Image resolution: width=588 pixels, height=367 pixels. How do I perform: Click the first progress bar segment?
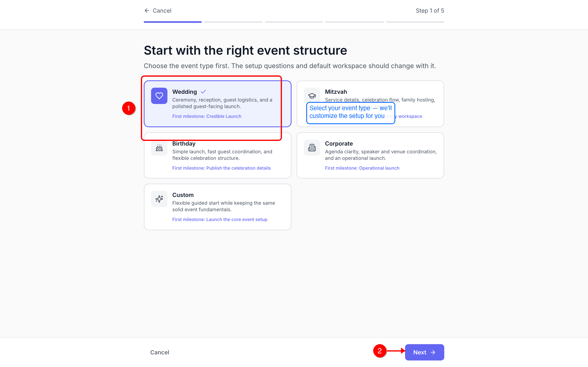pyautogui.click(x=173, y=22)
